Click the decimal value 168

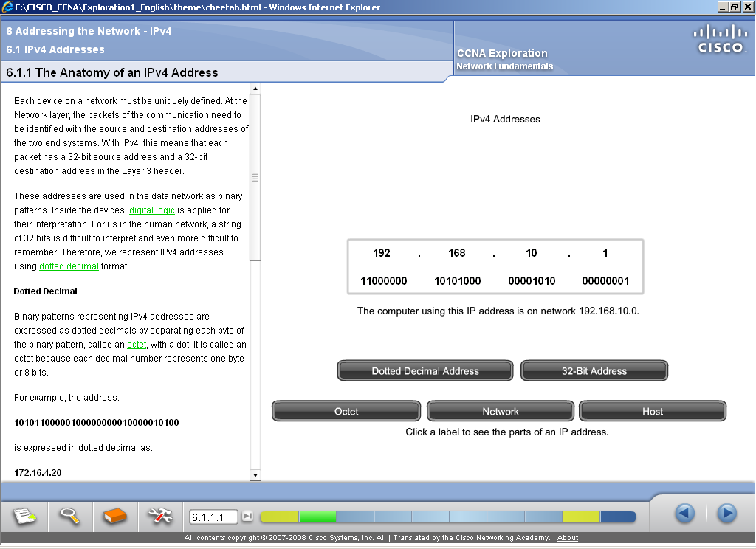456,253
